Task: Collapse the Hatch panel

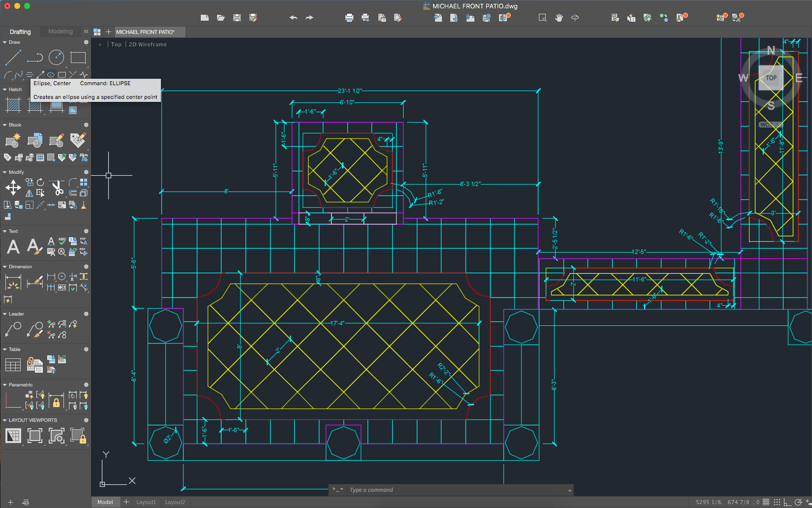Action: tap(5, 90)
